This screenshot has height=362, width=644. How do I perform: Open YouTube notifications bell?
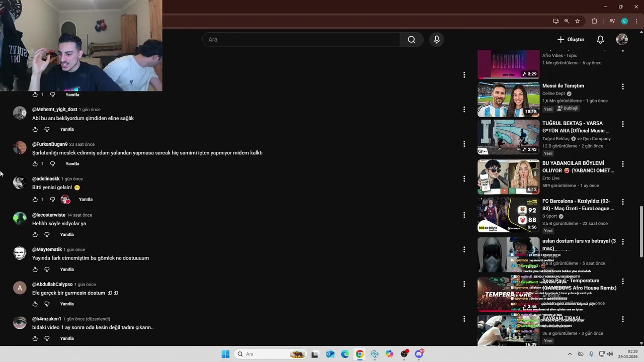600,40
